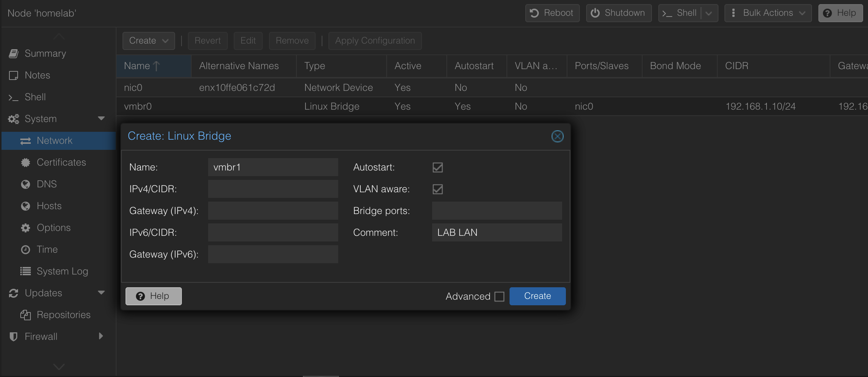Click the Bridge ports input field

(x=497, y=211)
